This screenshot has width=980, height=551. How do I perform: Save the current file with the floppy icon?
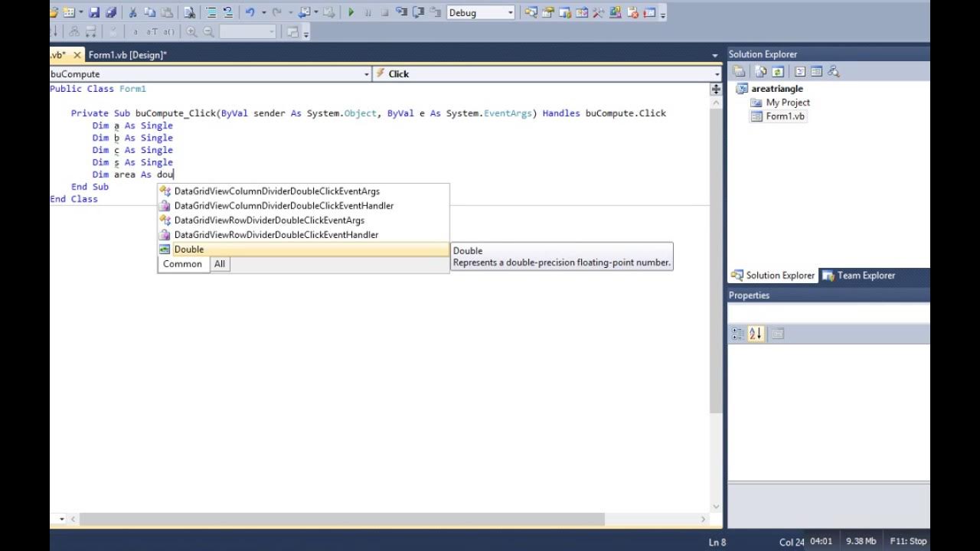[x=94, y=12]
